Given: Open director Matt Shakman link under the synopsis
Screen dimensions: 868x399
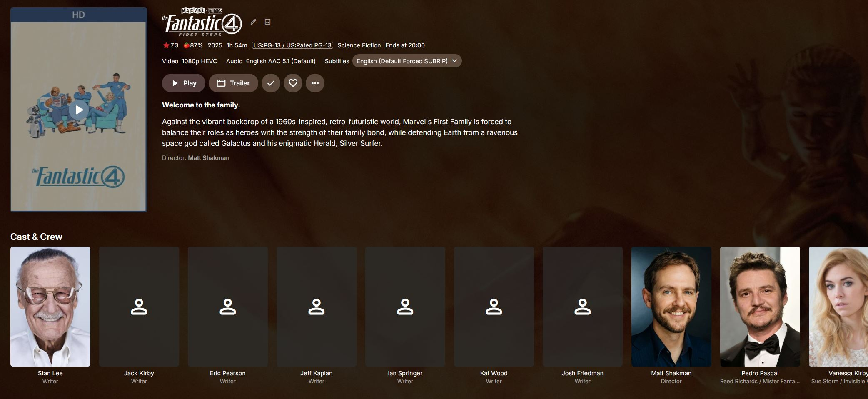Looking at the screenshot, I should click(209, 158).
